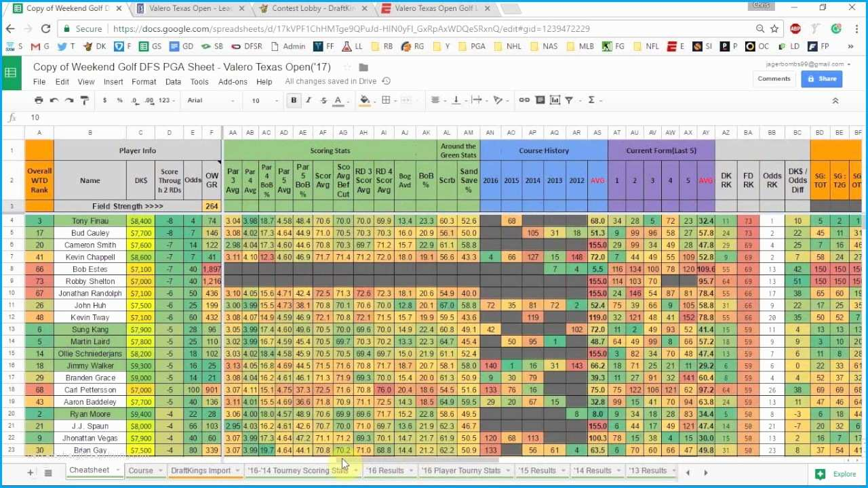
Task: Format as currency with dollar icon
Action: [x=104, y=100]
